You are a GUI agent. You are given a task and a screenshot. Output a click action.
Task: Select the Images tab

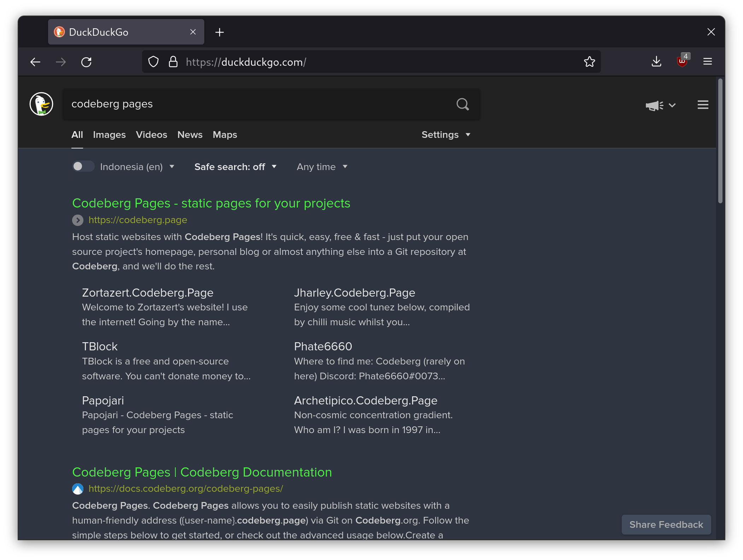coord(109,135)
